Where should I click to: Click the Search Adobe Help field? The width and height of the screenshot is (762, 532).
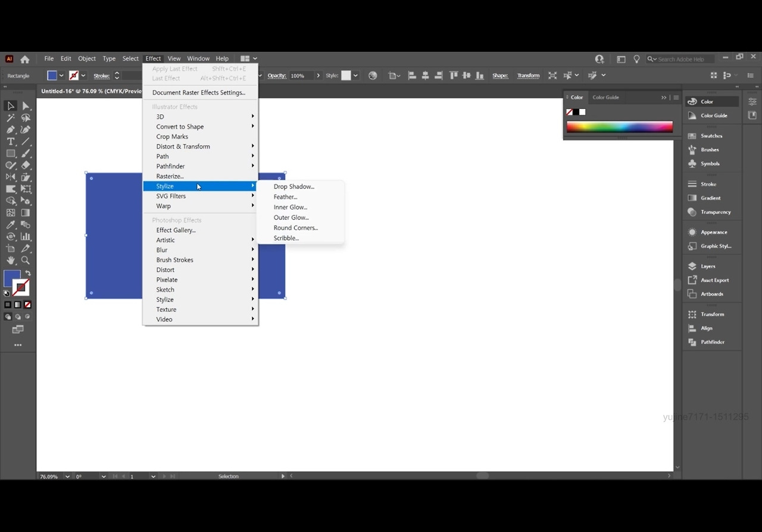point(682,59)
